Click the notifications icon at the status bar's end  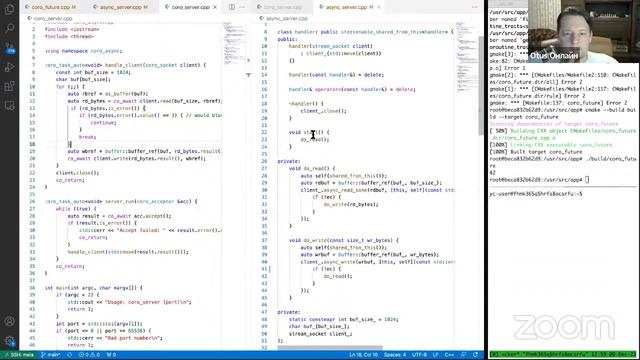(476, 355)
